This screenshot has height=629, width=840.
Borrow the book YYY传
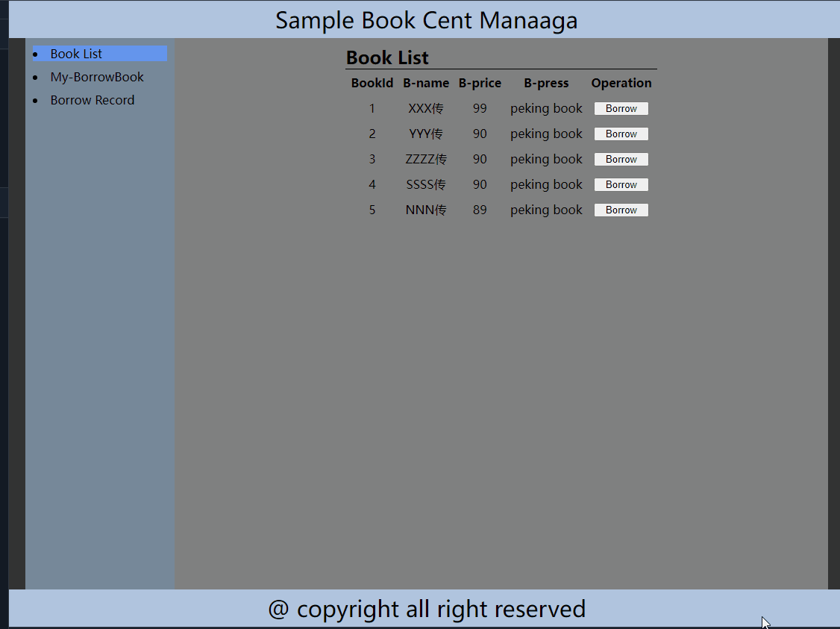621,134
